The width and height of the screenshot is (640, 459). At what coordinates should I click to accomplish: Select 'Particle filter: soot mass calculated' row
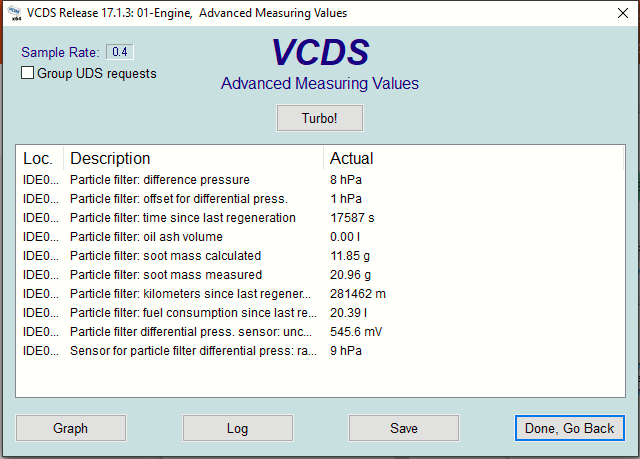[320, 256]
